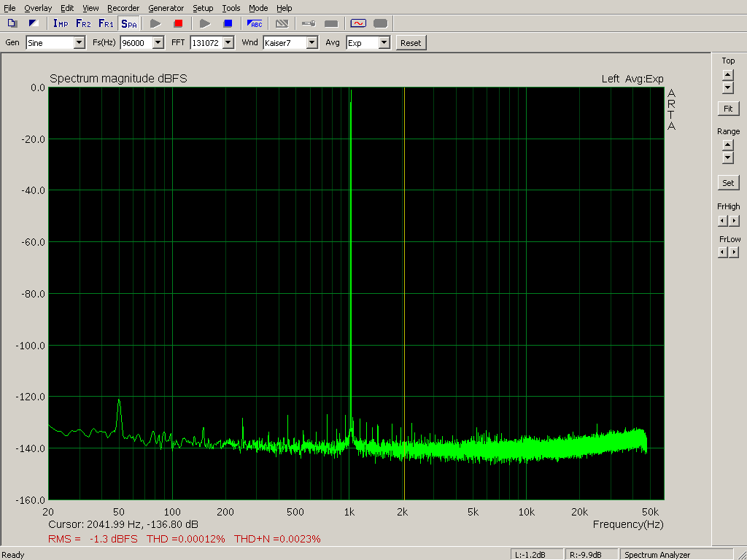The height and width of the screenshot is (560, 747).
Task: Click the Ready status bar text
Action: tap(13, 555)
